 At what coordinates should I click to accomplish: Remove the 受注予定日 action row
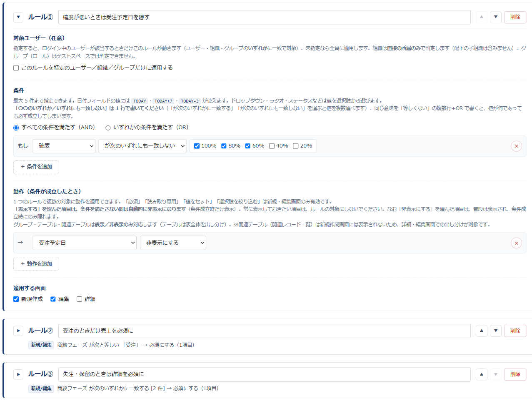coord(517,243)
